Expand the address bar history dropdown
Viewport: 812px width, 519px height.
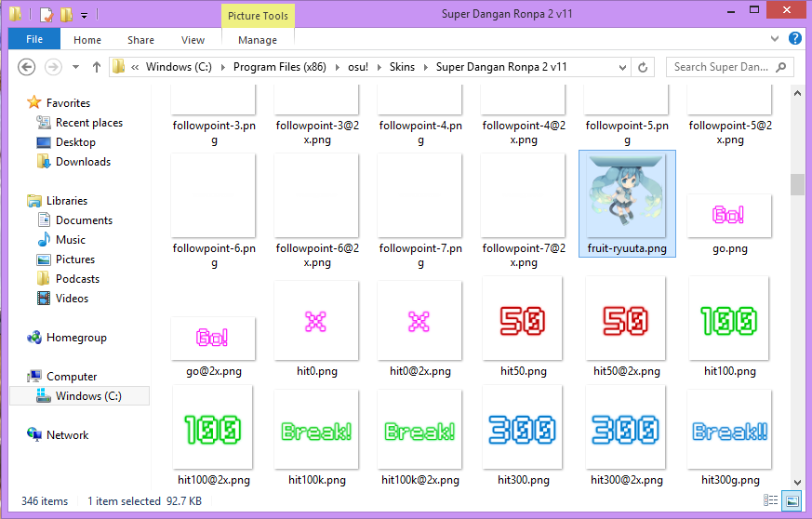[622, 67]
